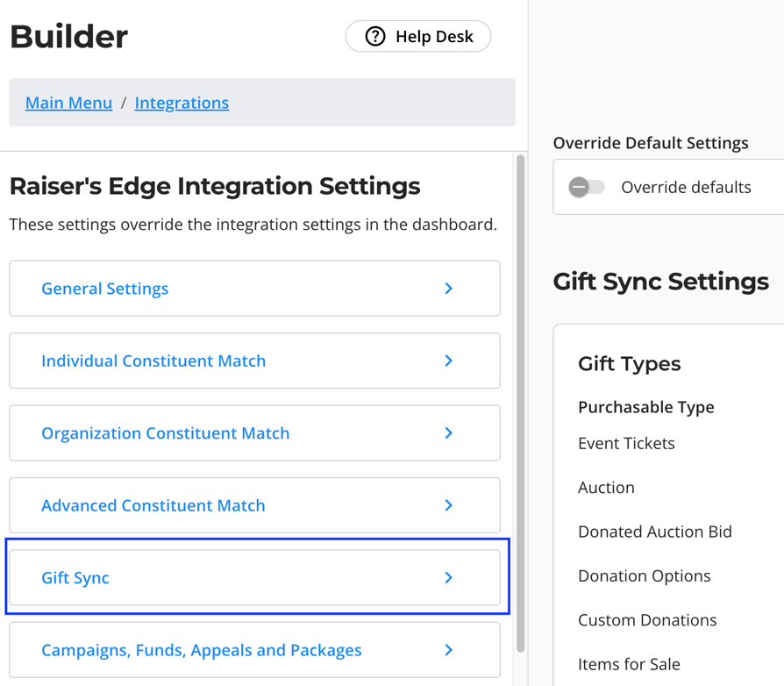This screenshot has height=686, width=784.
Task: Click the chevron on Organization Constituent Match
Action: [x=449, y=432]
